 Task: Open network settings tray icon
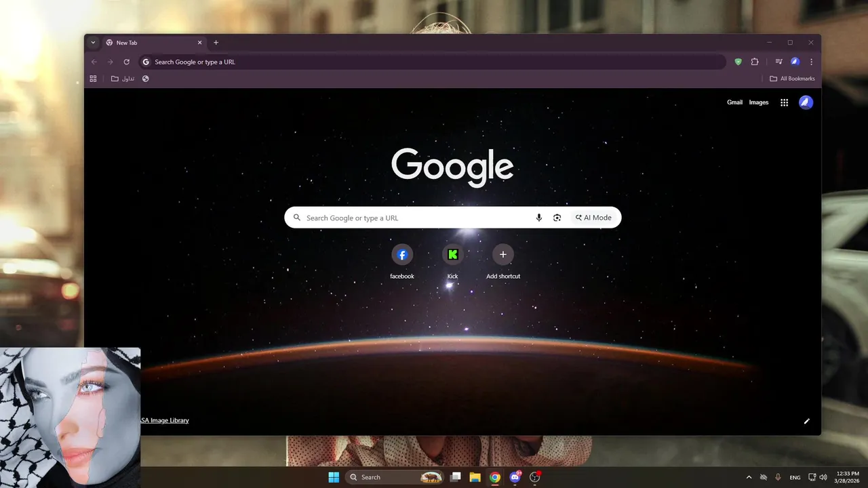812,477
